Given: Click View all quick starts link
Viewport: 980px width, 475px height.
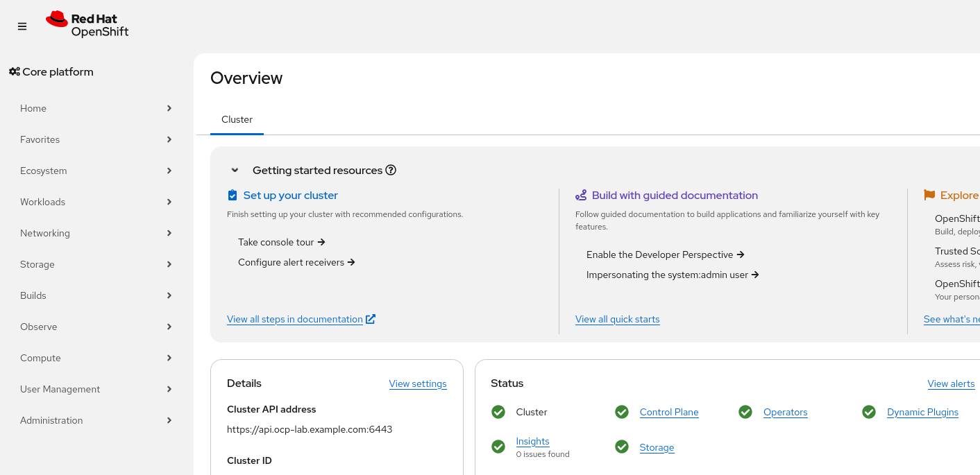Looking at the screenshot, I should coord(618,319).
